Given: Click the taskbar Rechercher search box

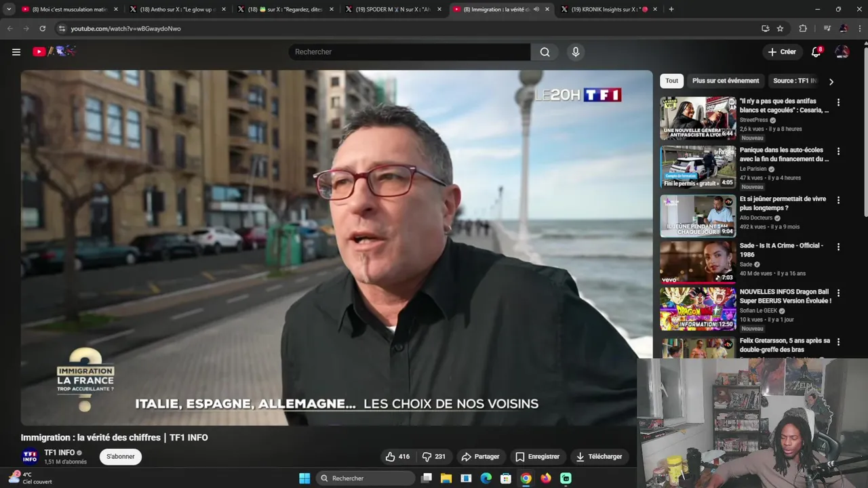Looking at the screenshot, I should point(365,479).
